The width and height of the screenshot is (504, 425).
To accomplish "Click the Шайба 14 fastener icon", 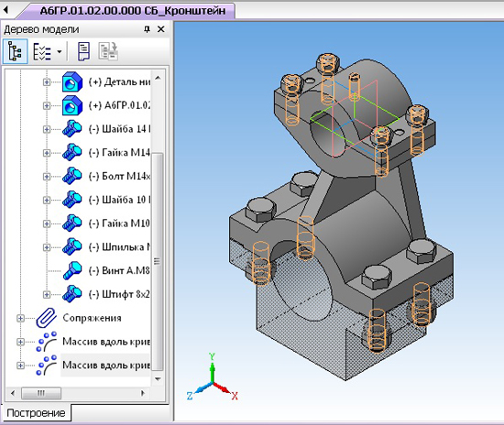I will 72,129.
